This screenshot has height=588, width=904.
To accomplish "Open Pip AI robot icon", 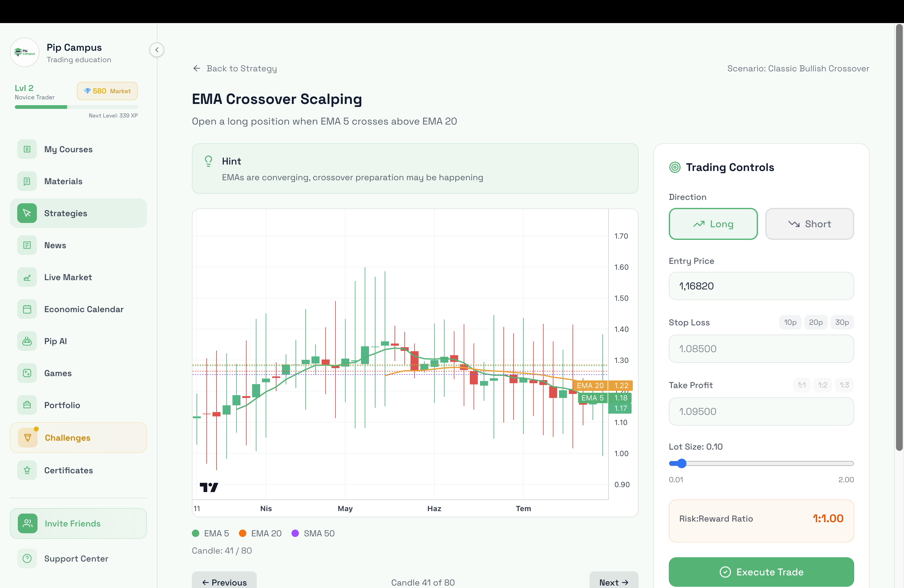I will point(27,341).
